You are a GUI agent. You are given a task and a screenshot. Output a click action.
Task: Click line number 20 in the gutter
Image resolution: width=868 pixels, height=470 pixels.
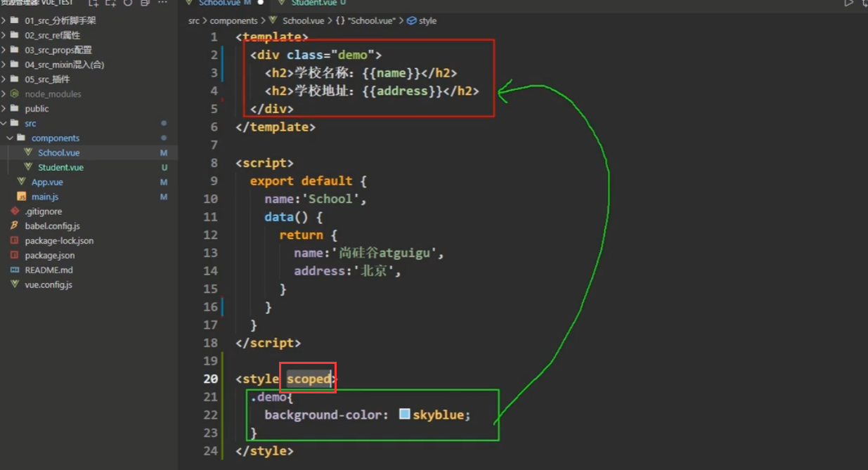point(211,379)
